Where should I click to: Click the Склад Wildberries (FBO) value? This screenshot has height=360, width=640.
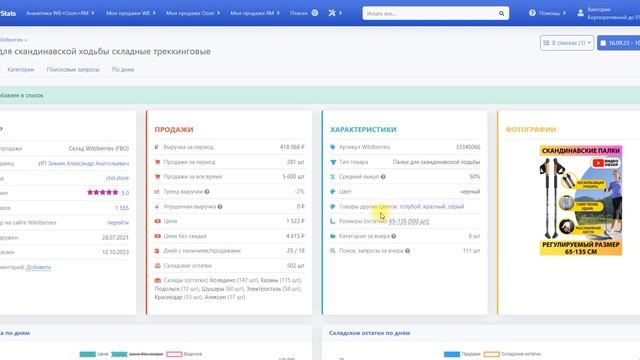99,149
